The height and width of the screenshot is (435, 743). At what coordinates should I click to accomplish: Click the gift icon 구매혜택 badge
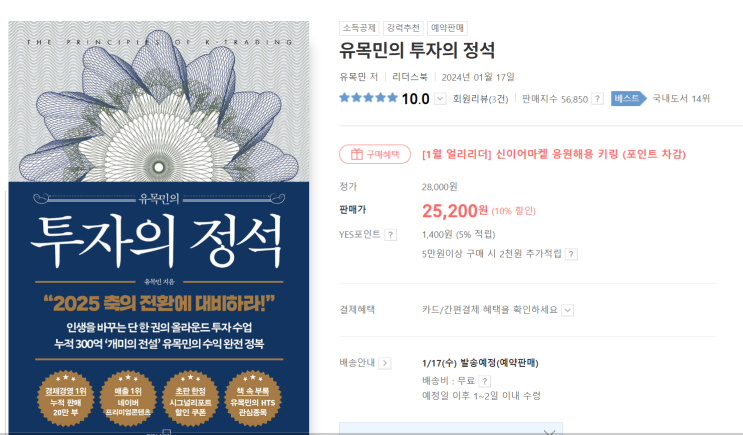click(x=375, y=154)
